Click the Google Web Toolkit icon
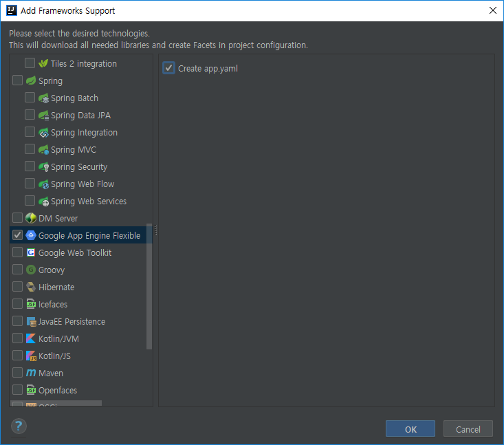The width and height of the screenshot is (504, 445). 31,252
